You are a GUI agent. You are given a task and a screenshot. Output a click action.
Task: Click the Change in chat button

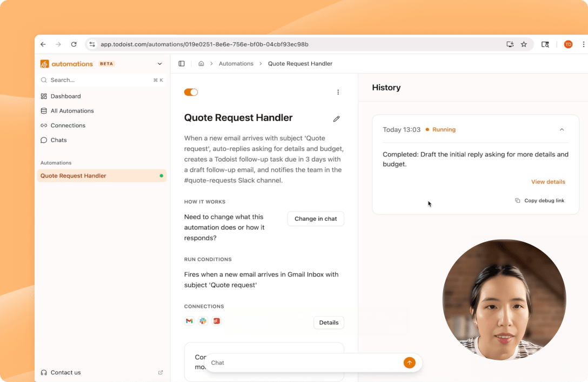pyautogui.click(x=316, y=219)
